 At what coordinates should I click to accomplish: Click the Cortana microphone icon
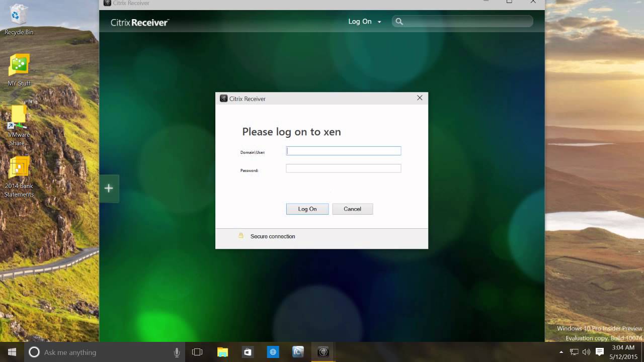(177, 352)
